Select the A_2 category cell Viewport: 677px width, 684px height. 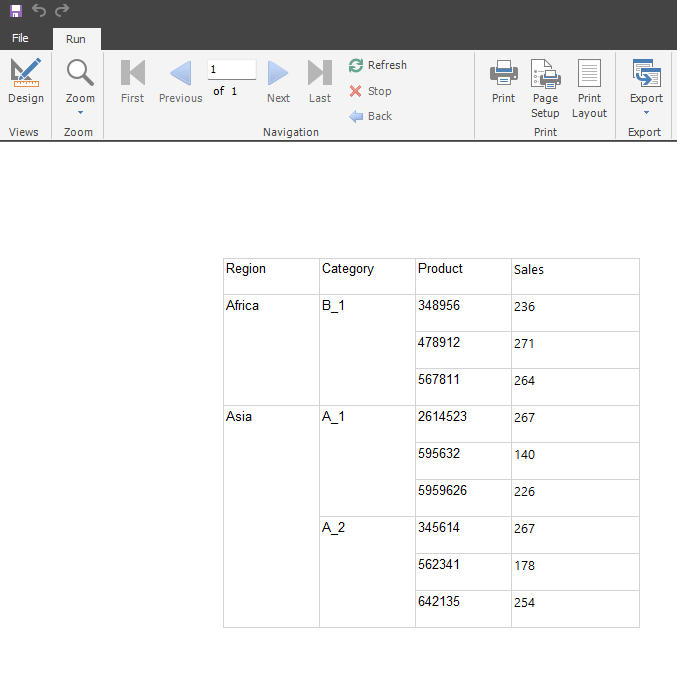pos(367,572)
